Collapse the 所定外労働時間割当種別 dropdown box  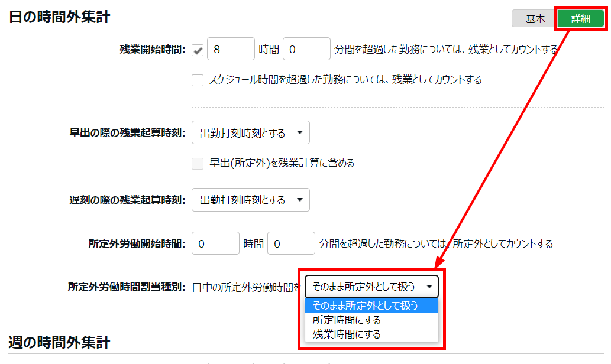[x=371, y=287]
